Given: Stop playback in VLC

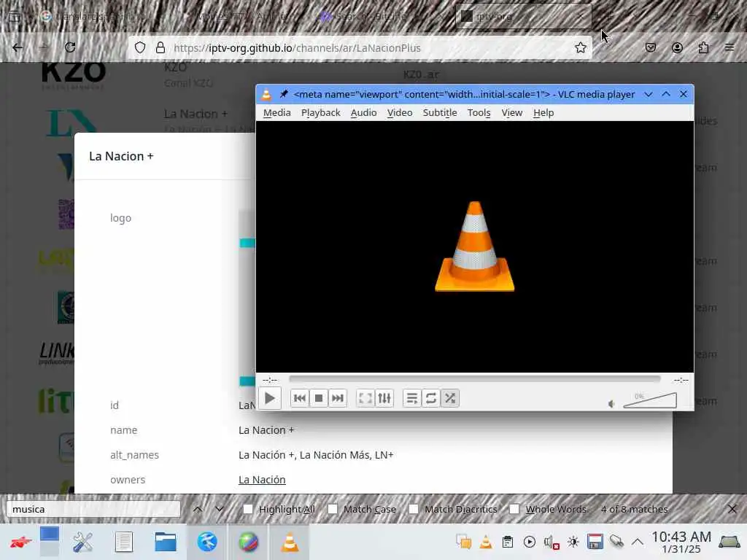Looking at the screenshot, I should click(319, 398).
